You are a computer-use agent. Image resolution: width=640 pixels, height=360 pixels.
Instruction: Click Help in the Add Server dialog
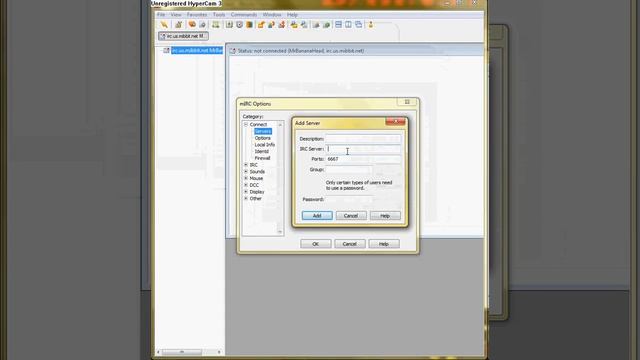[x=385, y=216]
